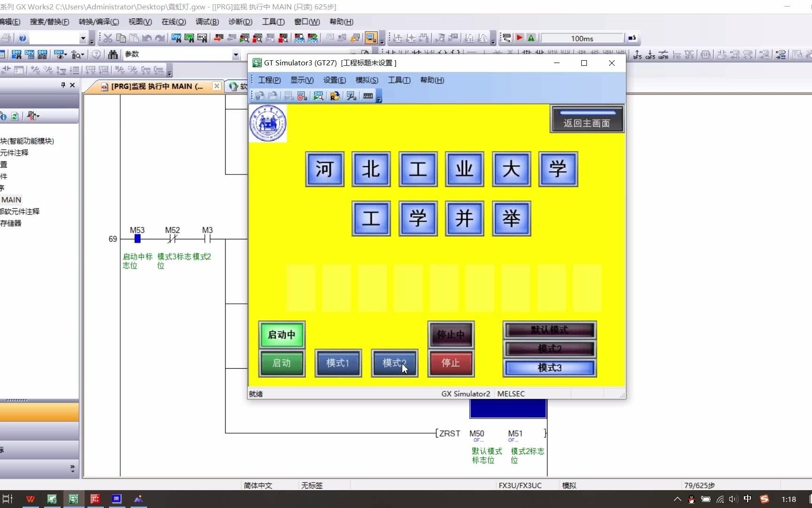This screenshot has height=508, width=812.
Task: Click the 返回主画面 button
Action: click(x=587, y=119)
